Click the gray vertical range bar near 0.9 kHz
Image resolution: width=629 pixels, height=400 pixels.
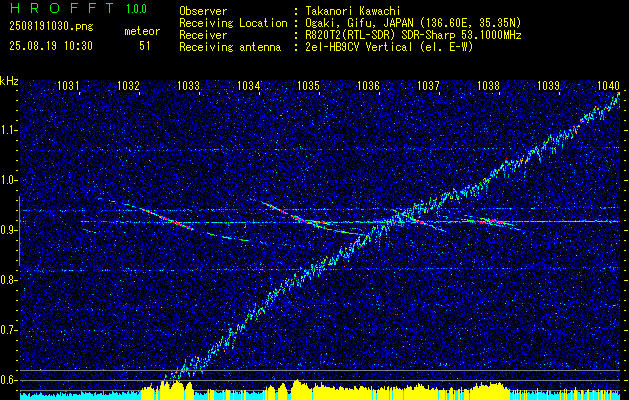pos(19,231)
